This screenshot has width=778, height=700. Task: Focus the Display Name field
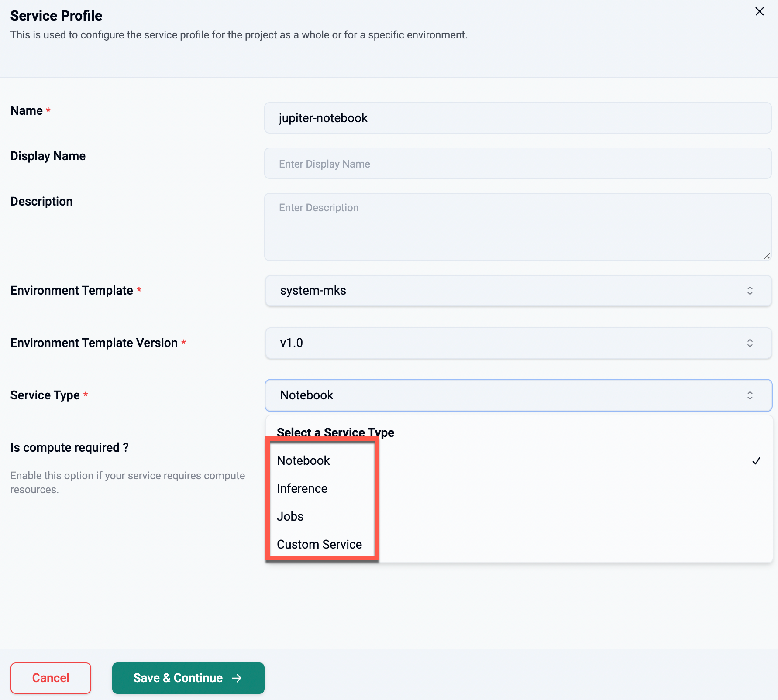click(518, 163)
